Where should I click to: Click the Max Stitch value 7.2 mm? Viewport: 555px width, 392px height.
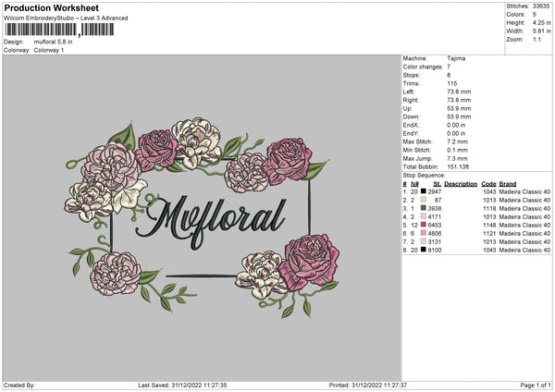tap(457, 141)
